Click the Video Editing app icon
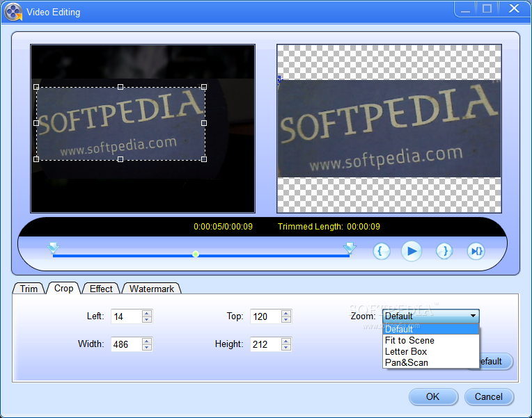 (x=13, y=13)
